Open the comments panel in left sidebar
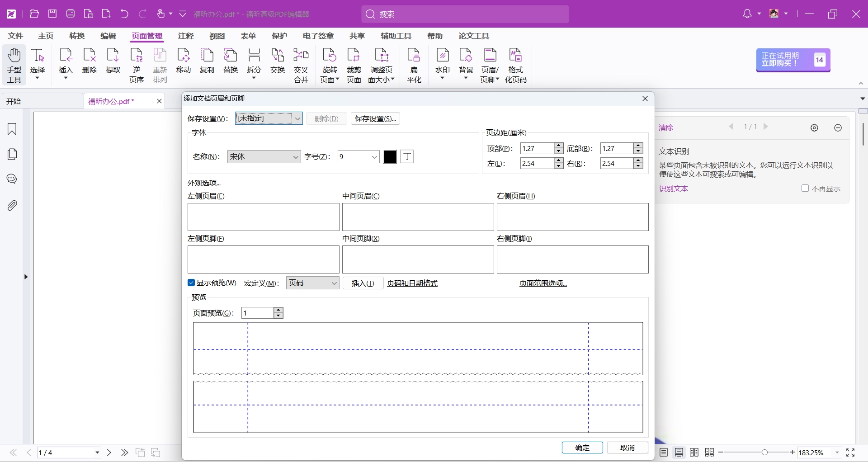This screenshot has width=868, height=462. point(12,179)
